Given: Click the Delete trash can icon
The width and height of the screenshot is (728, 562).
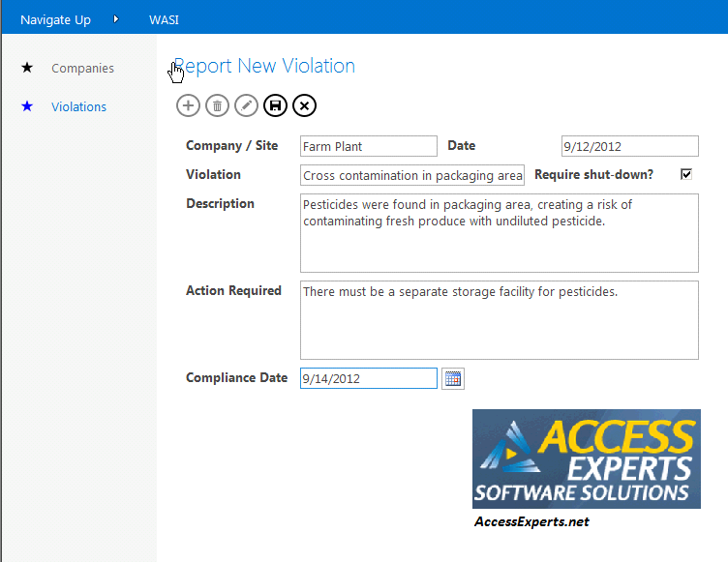Looking at the screenshot, I should [x=218, y=105].
